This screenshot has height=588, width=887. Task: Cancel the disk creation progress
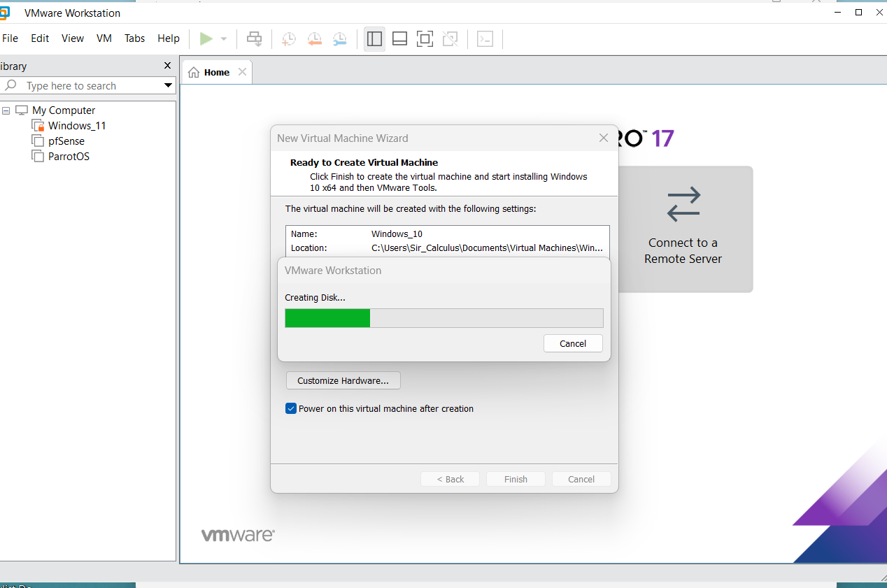pyautogui.click(x=573, y=343)
